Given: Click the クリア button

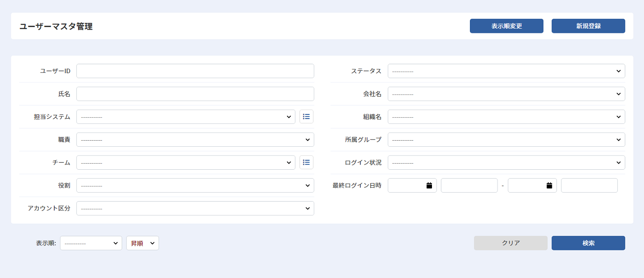Looking at the screenshot, I should (x=511, y=243).
